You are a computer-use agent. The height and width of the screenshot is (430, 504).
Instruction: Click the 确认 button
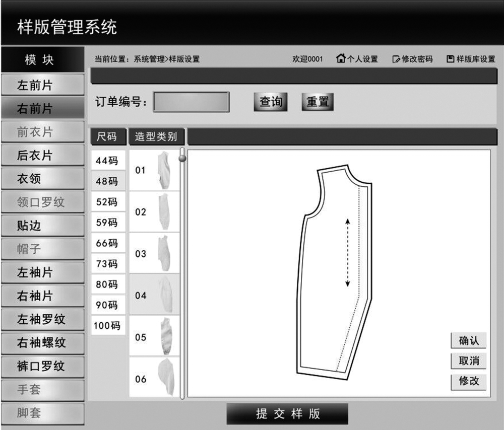(469, 341)
